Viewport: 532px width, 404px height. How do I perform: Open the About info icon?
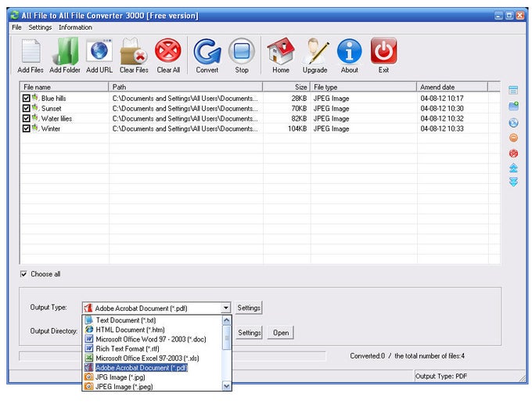pyautogui.click(x=350, y=51)
